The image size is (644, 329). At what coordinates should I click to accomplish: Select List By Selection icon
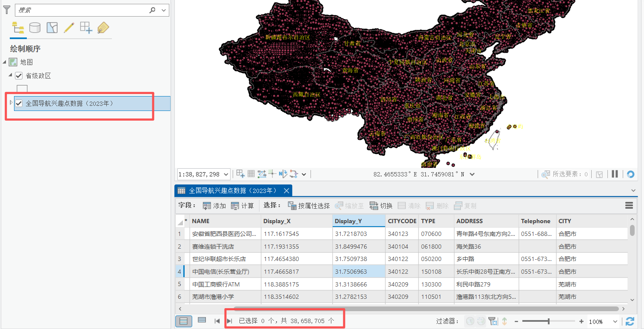[x=52, y=28]
